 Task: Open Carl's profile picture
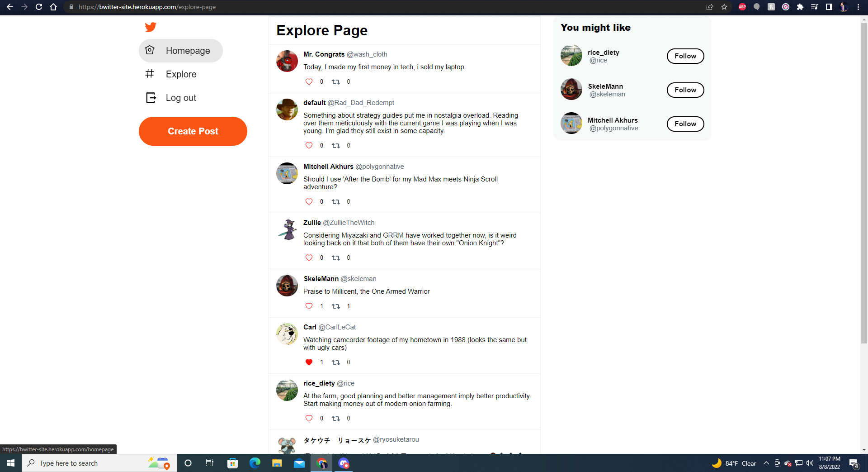click(287, 334)
